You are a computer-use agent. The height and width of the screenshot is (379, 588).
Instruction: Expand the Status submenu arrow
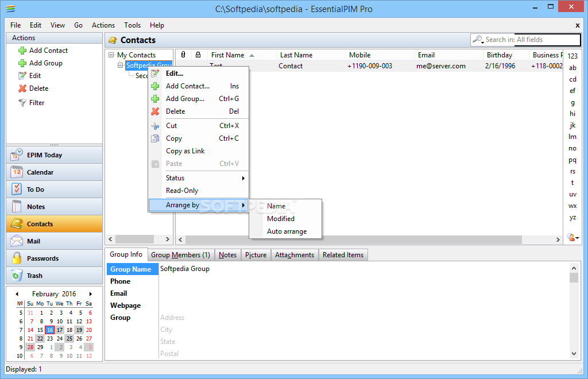click(243, 178)
